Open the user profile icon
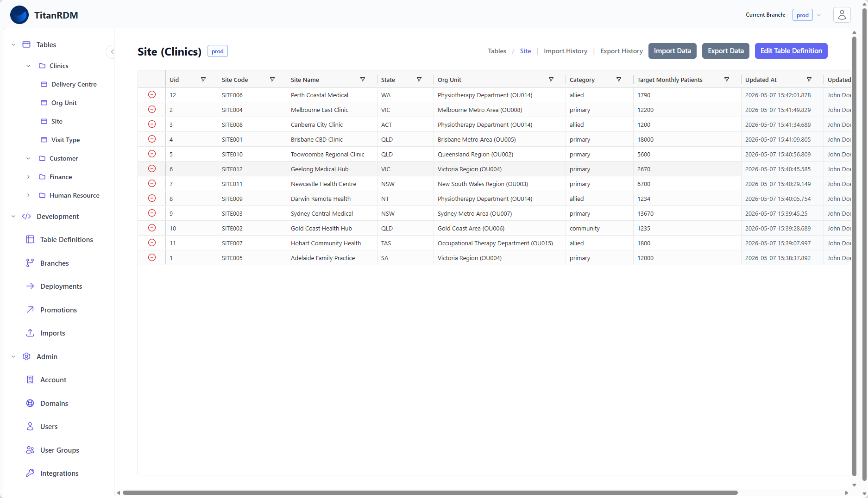Viewport: 868px width, 498px height. click(842, 15)
